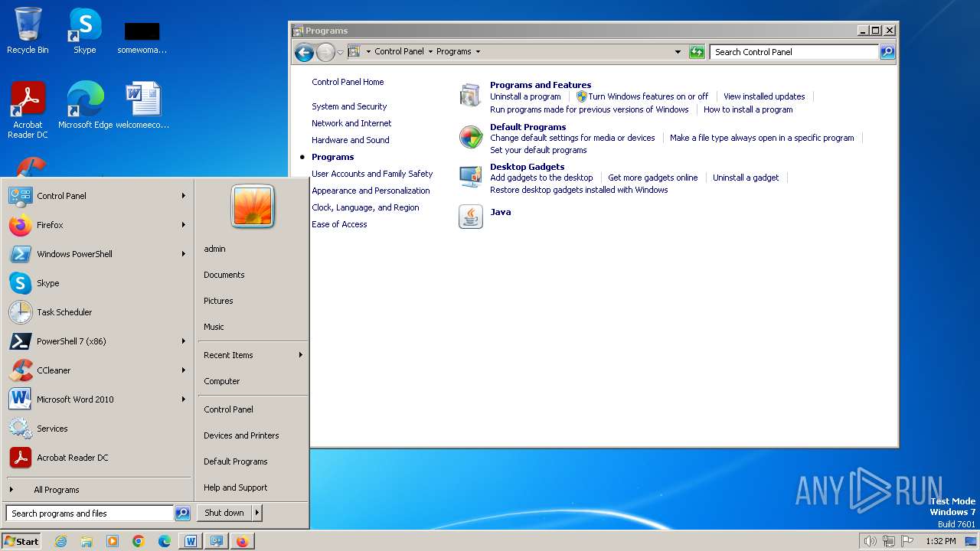Open the Java coffee cup icon
Viewport: 980px width, 551px height.
471,217
